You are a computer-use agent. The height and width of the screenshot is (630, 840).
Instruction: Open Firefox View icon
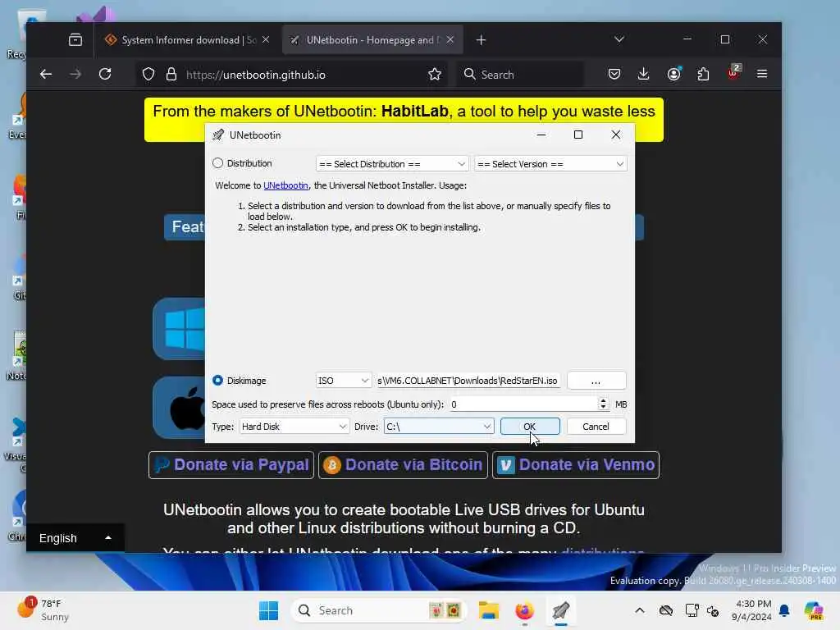click(x=75, y=39)
